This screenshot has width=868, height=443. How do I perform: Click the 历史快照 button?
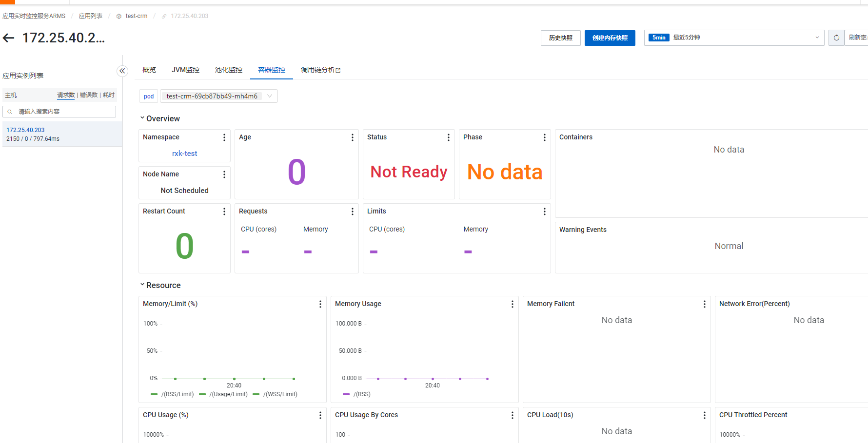[x=561, y=38]
